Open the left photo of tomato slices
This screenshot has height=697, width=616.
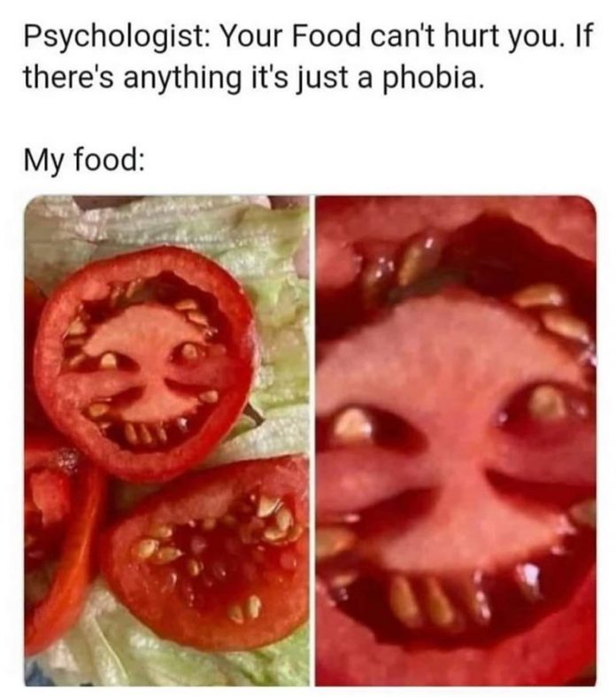coord(166,440)
